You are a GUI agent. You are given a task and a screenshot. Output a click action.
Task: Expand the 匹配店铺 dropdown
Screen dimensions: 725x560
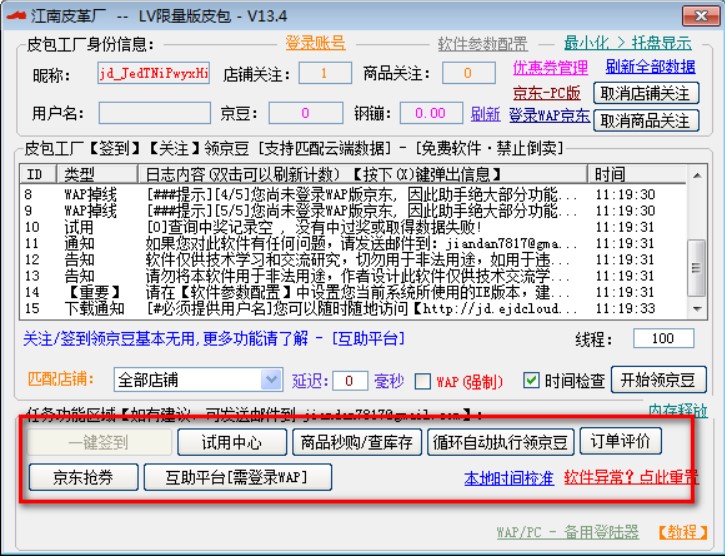pyautogui.click(x=271, y=380)
